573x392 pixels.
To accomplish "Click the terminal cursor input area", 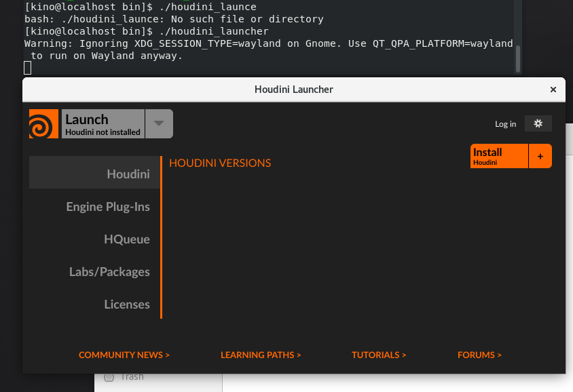I will click(27, 67).
